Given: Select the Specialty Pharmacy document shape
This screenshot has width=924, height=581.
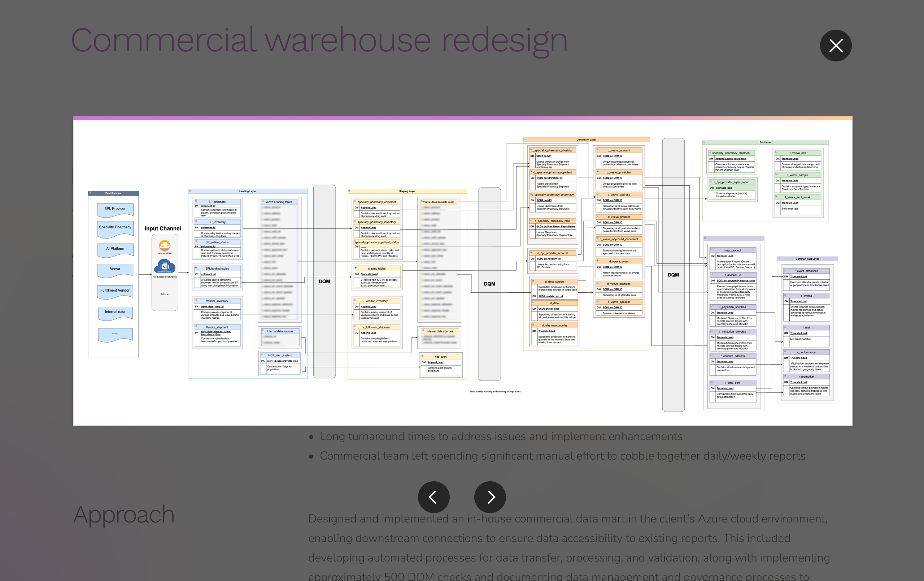Looking at the screenshot, I should (115, 229).
